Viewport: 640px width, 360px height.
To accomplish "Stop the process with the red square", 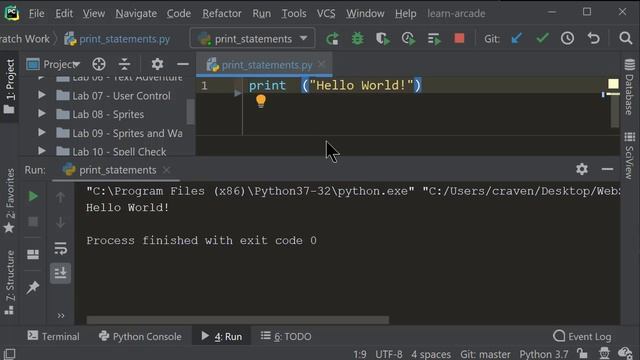I will click(459, 38).
